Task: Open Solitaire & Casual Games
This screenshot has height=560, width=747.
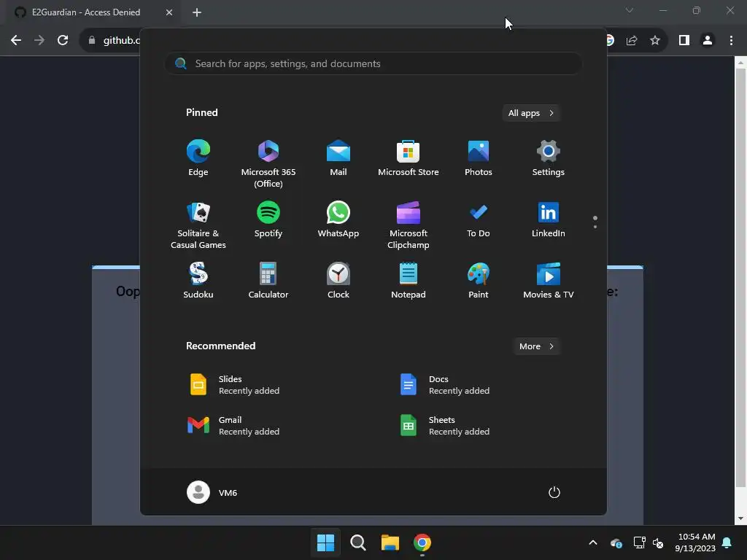Action: pyautogui.click(x=198, y=225)
